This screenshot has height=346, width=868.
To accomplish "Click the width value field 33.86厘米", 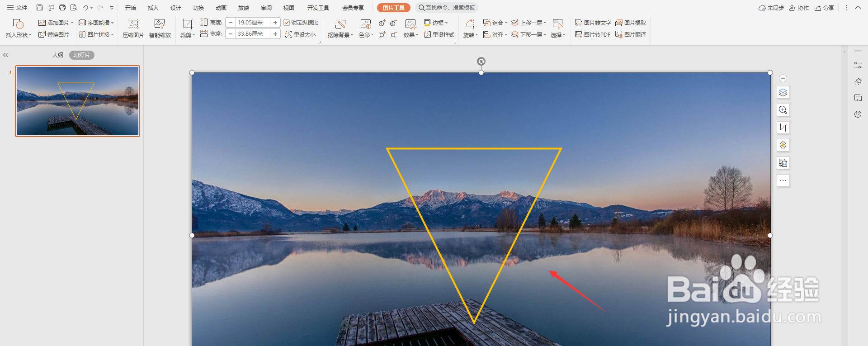I will pyautogui.click(x=253, y=34).
